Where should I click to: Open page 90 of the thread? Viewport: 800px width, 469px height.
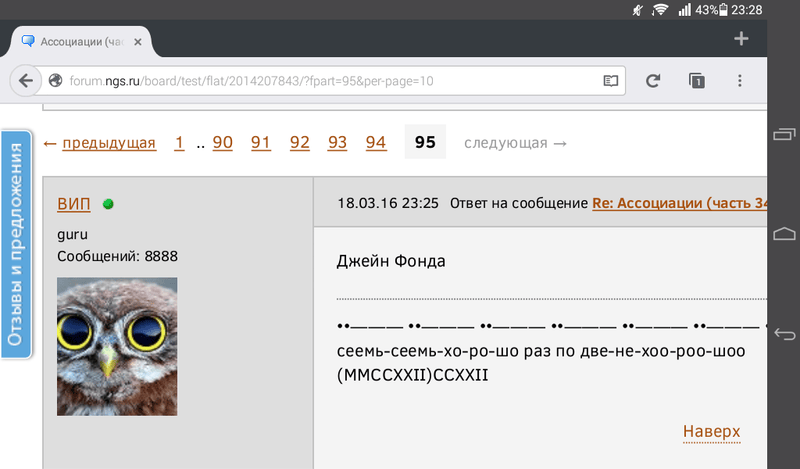tap(222, 142)
